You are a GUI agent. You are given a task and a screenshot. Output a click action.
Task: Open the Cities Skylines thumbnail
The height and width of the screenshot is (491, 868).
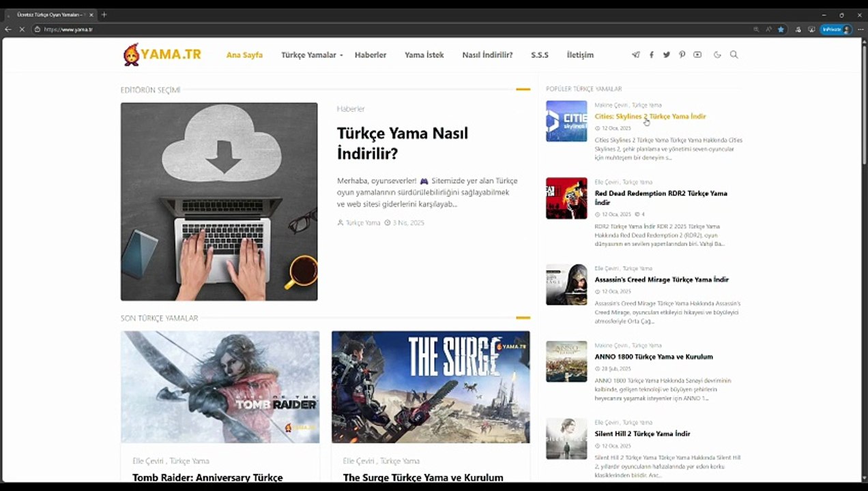pyautogui.click(x=566, y=121)
